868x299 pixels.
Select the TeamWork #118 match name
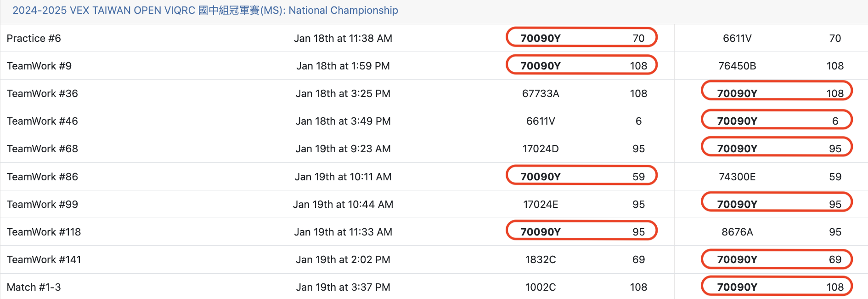point(44,232)
